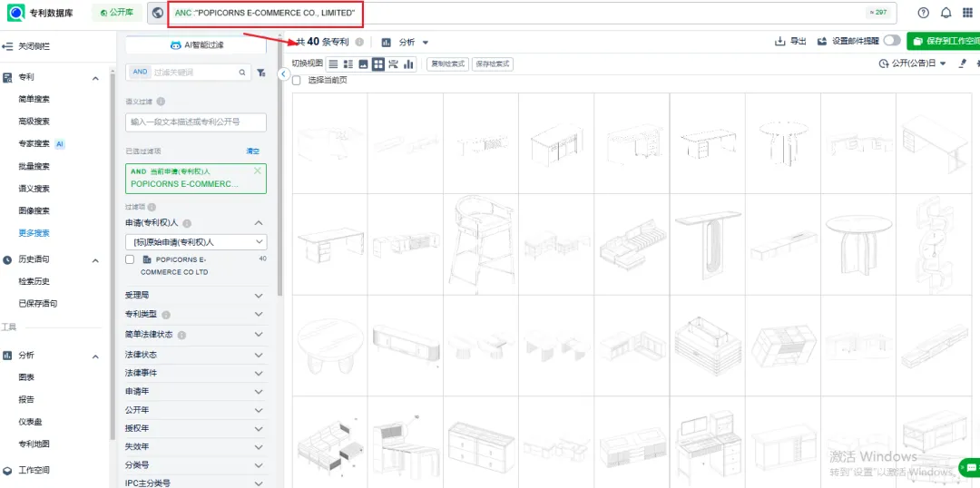980x488 pixels.
Task: Expand the 法律事件 filter section
Action: tap(260, 373)
